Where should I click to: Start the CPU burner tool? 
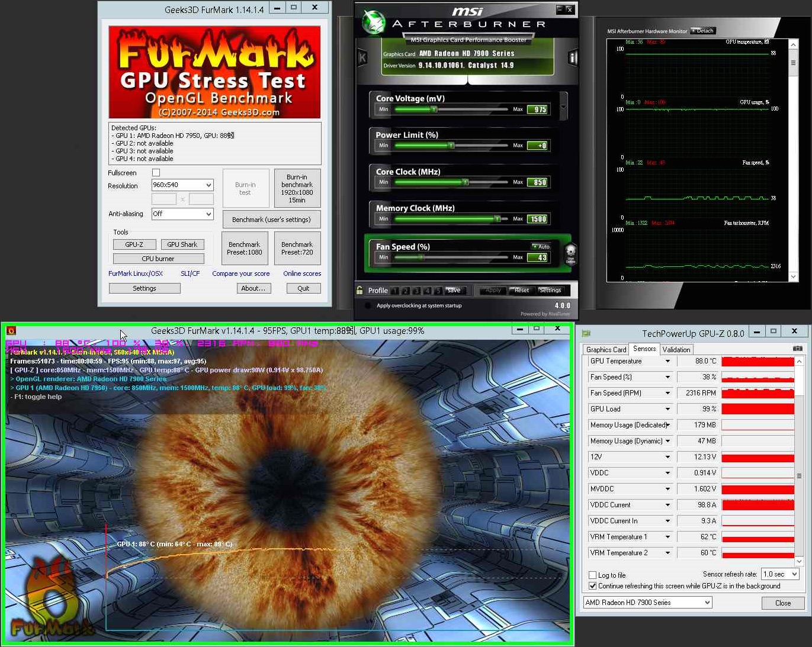point(158,259)
